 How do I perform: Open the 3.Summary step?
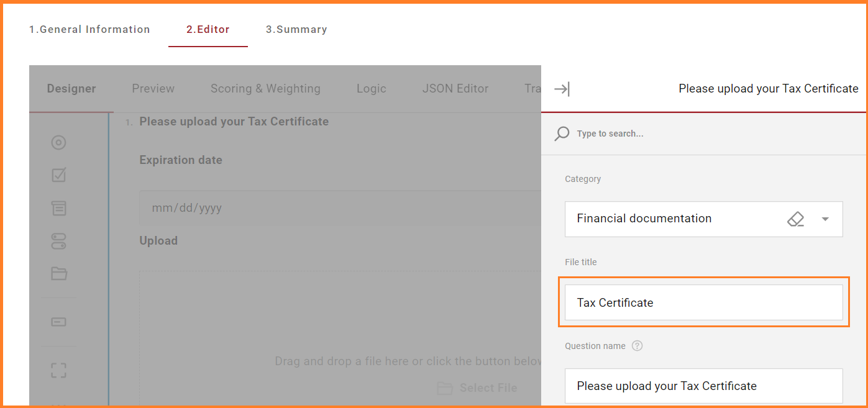pos(296,29)
